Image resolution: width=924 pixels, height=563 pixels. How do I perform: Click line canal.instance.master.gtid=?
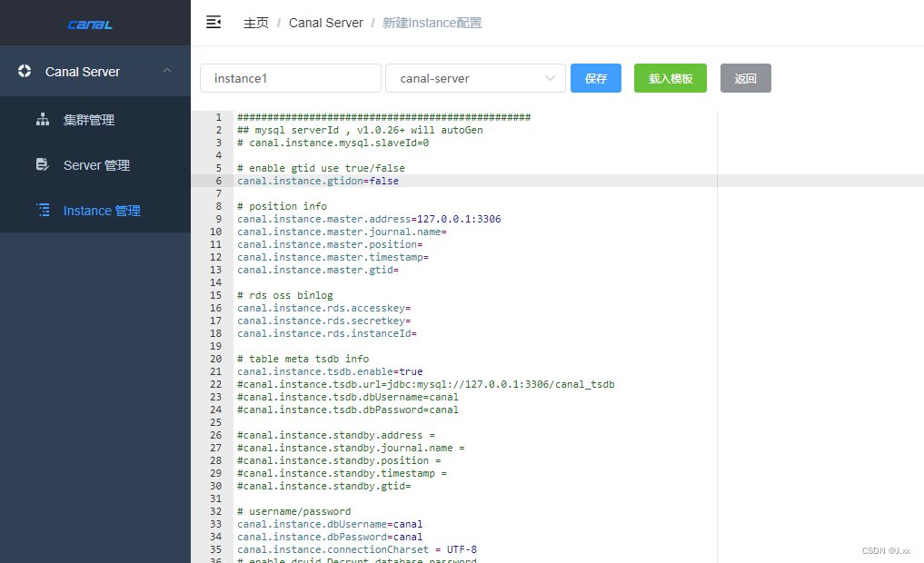tap(318, 270)
